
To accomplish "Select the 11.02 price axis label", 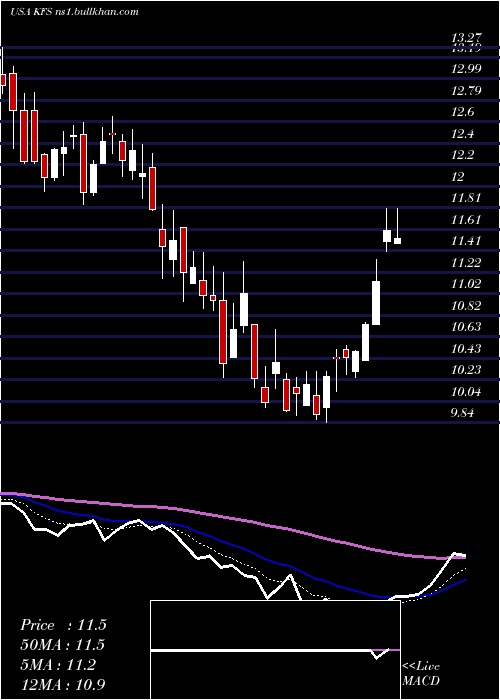I will (466, 284).
